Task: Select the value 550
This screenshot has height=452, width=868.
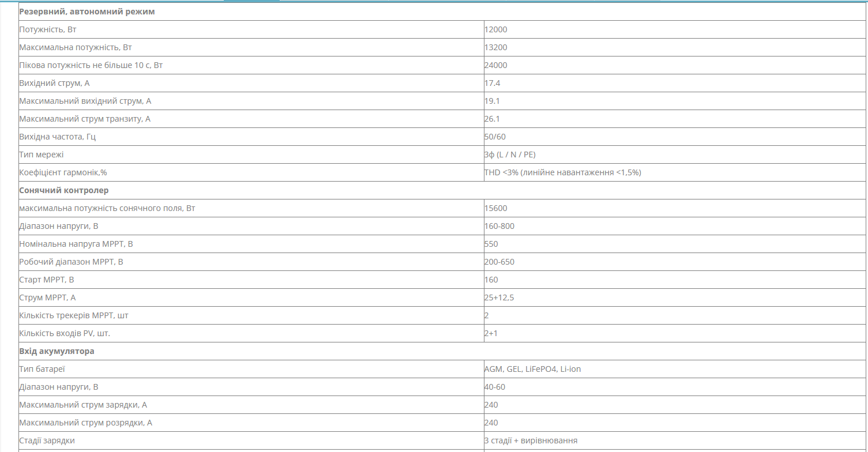Action: pos(491,244)
